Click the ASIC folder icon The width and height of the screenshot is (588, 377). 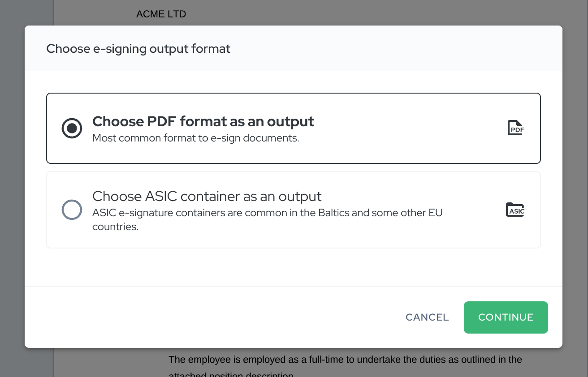point(515,210)
